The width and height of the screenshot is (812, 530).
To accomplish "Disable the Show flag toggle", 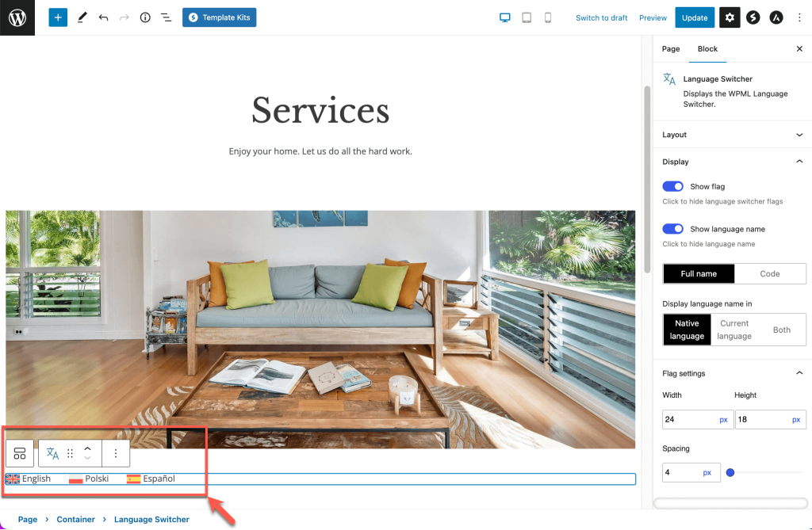I will coord(672,186).
